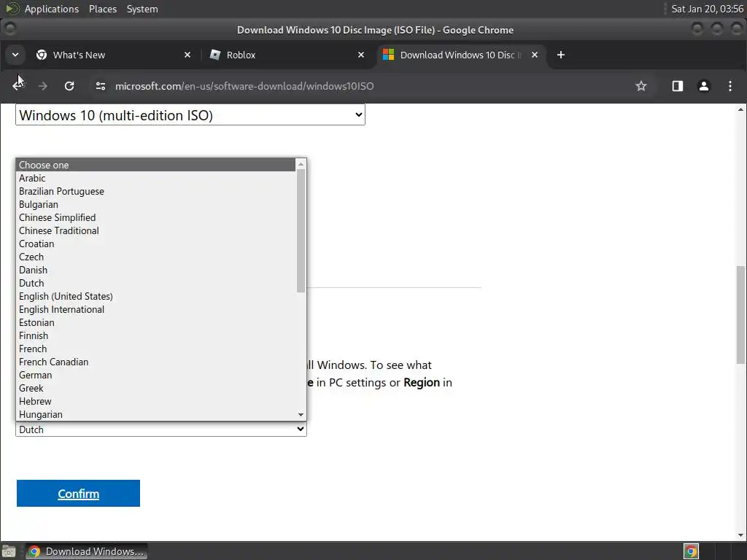Select Arabic in the language list
The image size is (747, 560).
point(156,178)
